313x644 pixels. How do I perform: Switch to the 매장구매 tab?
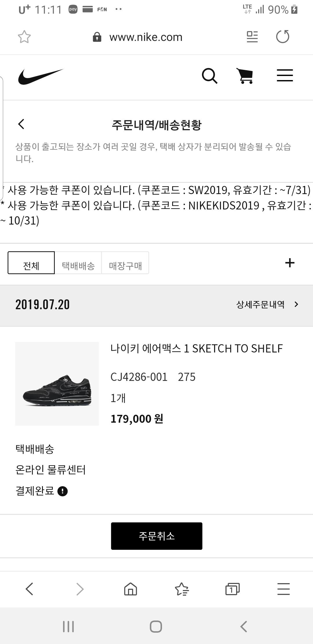click(125, 263)
